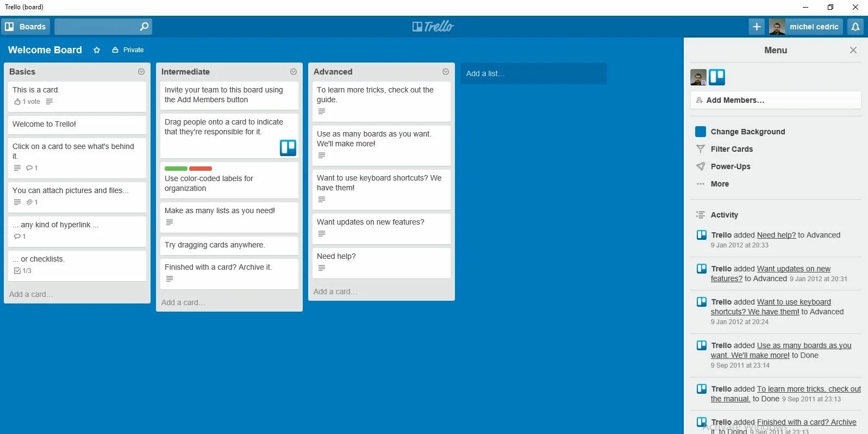Click the blue background color swatch
Image resolution: width=868 pixels, height=434 pixels.
point(701,132)
